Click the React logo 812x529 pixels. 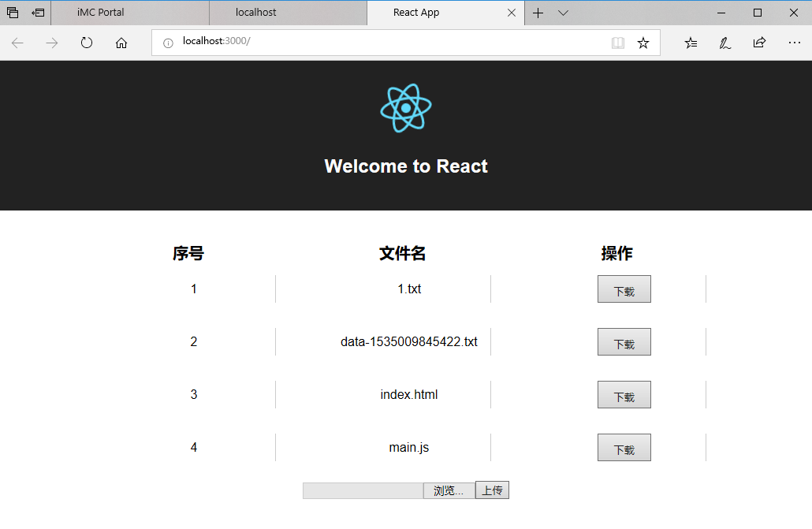click(406, 108)
